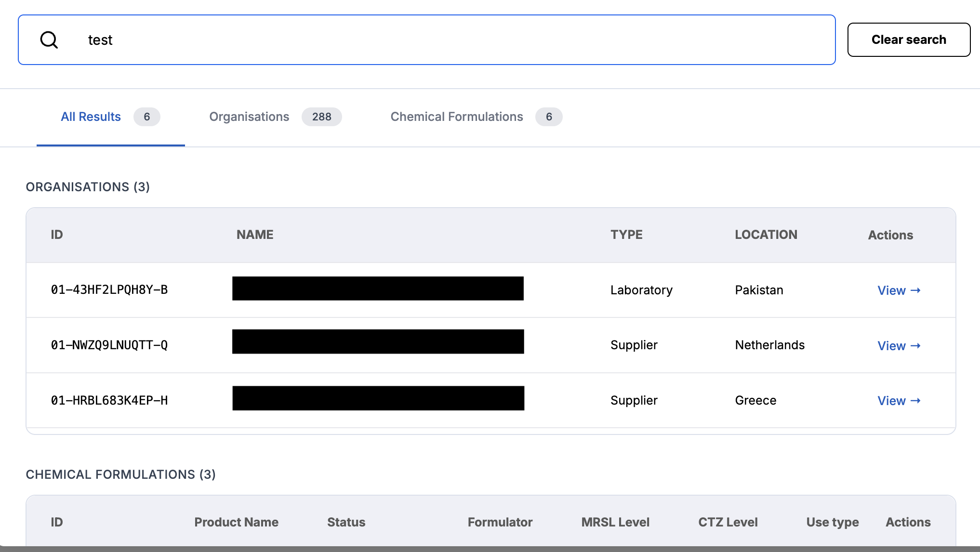Click the redacted name in the Netherlands row
Screen dimensions: 980x552
378,342
